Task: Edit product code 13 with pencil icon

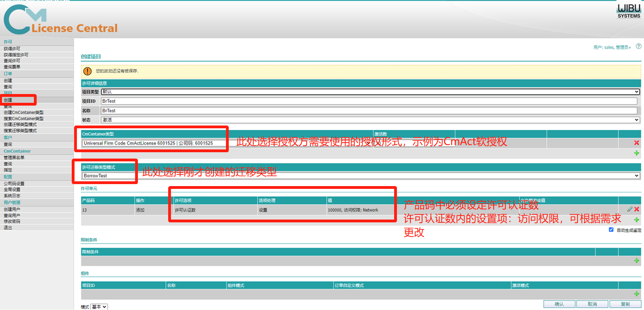Action: (x=630, y=209)
